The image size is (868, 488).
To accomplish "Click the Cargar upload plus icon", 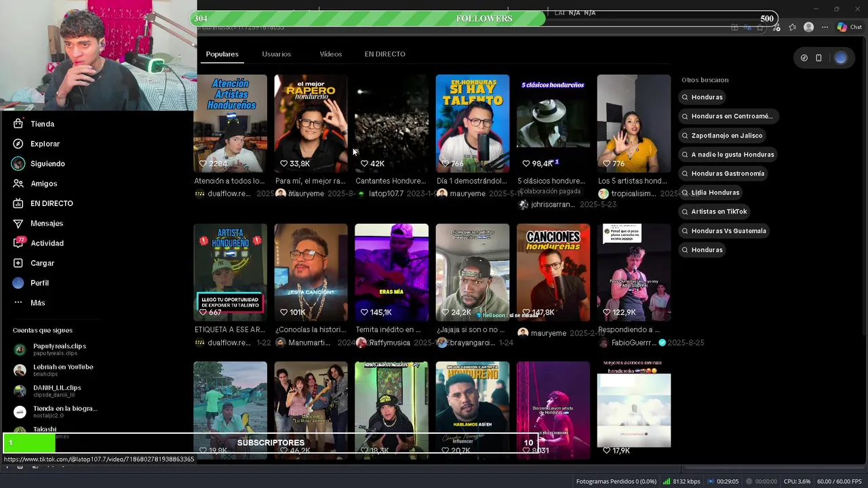I will point(18,263).
